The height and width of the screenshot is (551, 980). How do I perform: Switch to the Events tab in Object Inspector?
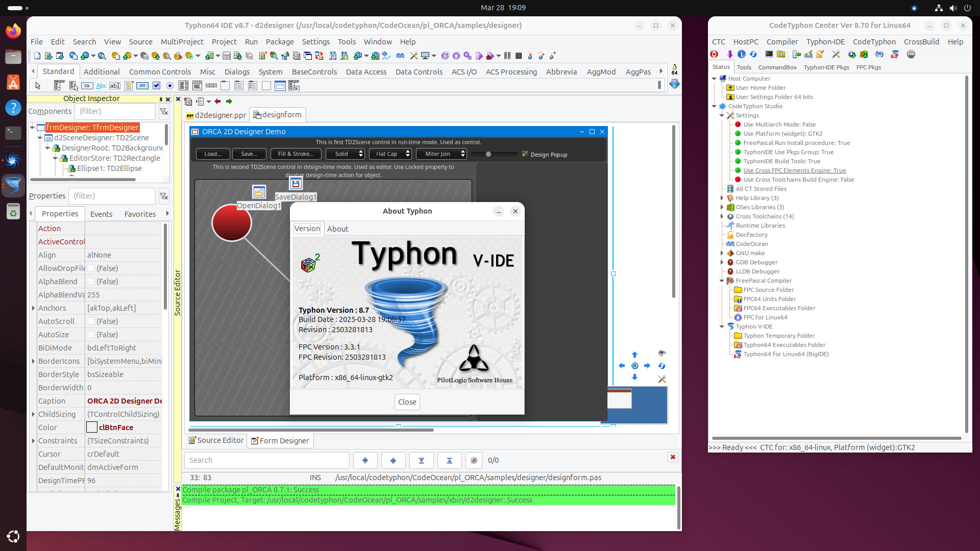[x=101, y=214]
